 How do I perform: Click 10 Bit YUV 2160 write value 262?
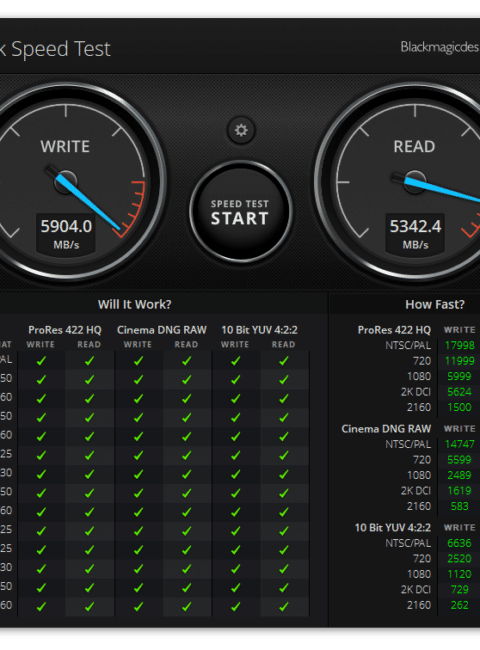point(459,606)
